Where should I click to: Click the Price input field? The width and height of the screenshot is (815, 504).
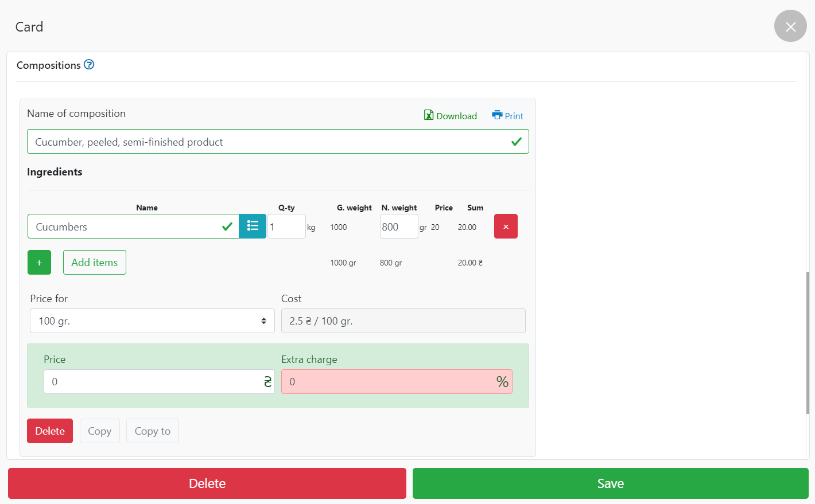[152, 382]
